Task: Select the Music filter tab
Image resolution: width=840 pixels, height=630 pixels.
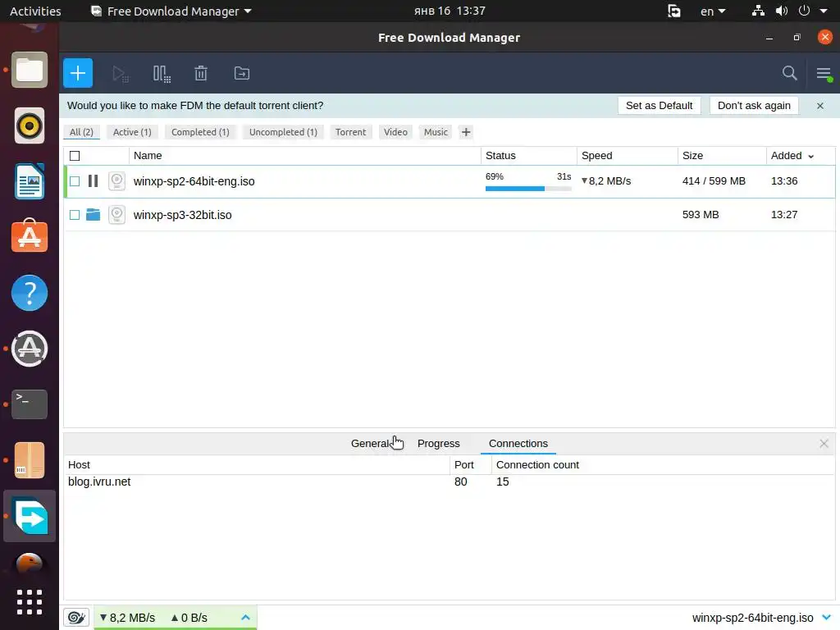Action: tap(436, 132)
